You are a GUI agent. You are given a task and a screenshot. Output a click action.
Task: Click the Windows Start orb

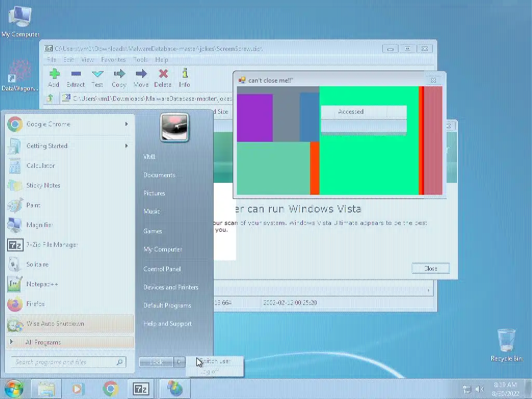pos(14,389)
